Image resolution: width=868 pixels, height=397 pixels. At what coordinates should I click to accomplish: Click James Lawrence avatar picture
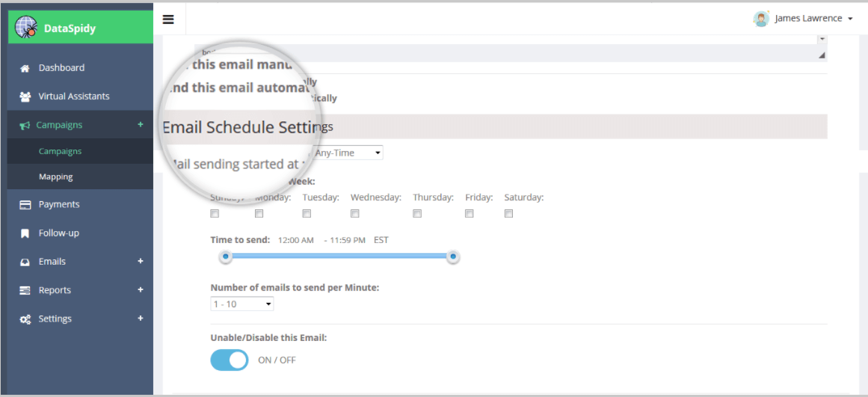pos(761,19)
